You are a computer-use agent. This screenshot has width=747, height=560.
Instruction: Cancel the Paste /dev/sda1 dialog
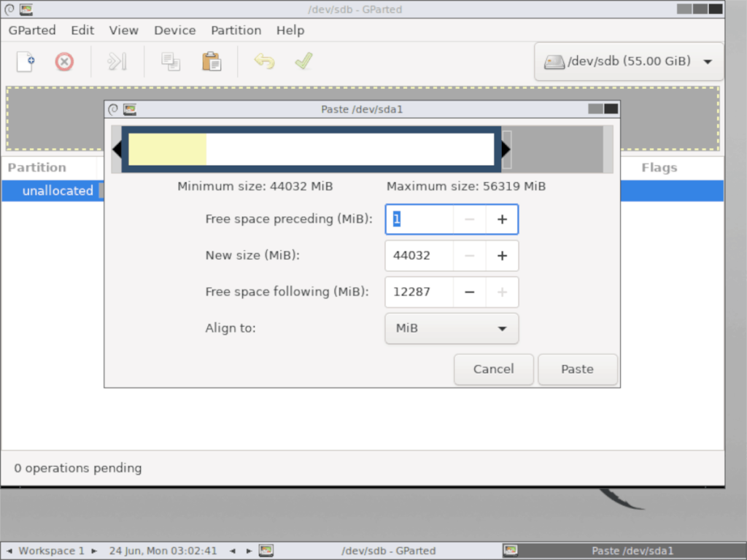(493, 369)
